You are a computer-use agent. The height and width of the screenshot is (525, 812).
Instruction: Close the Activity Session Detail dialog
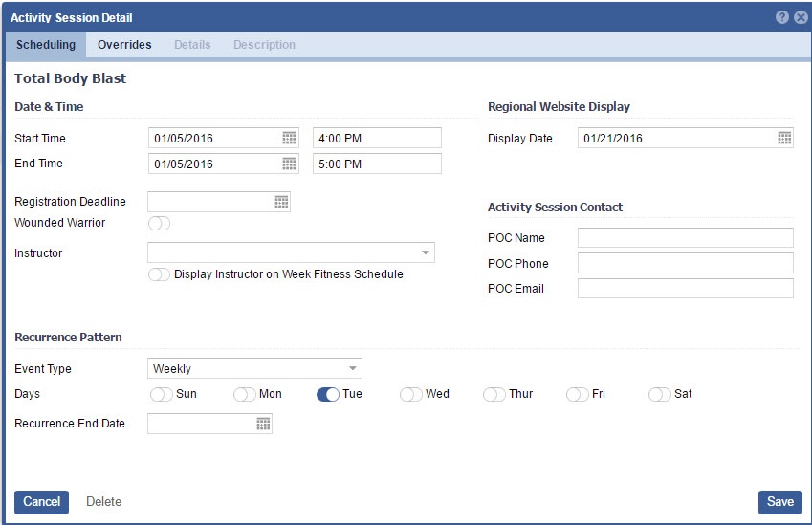click(800, 17)
